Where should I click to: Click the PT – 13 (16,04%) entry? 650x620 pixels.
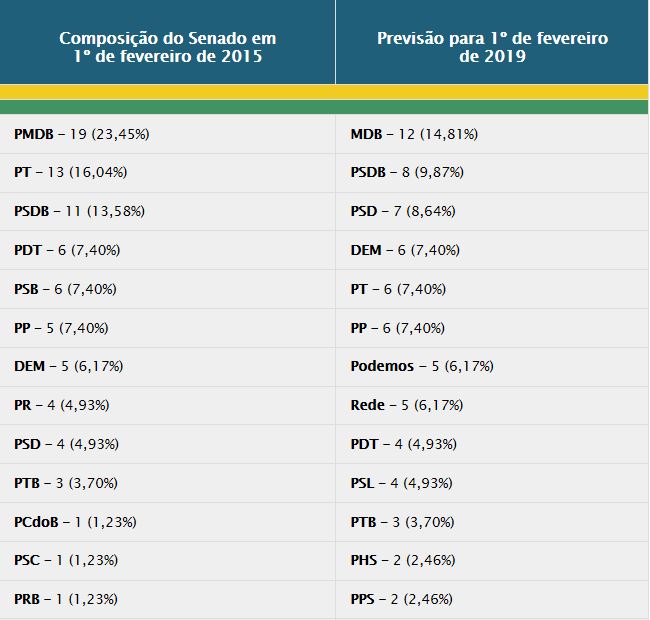point(71,172)
